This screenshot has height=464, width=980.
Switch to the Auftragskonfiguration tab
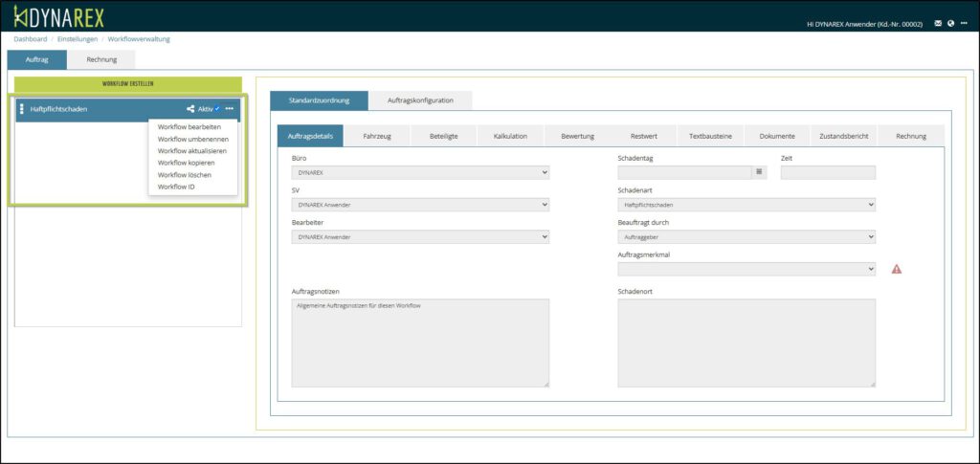420,100
